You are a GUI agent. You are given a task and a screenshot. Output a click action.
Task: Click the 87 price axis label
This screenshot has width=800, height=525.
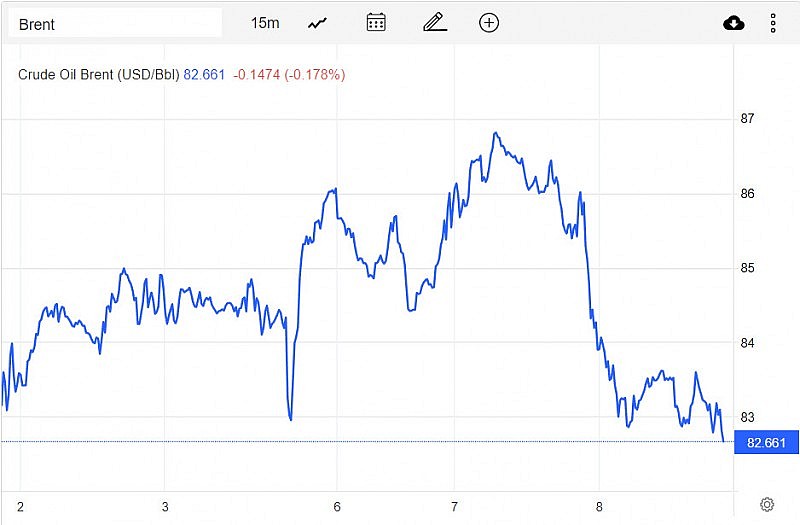pyautogui.click(x=747, y=119)
